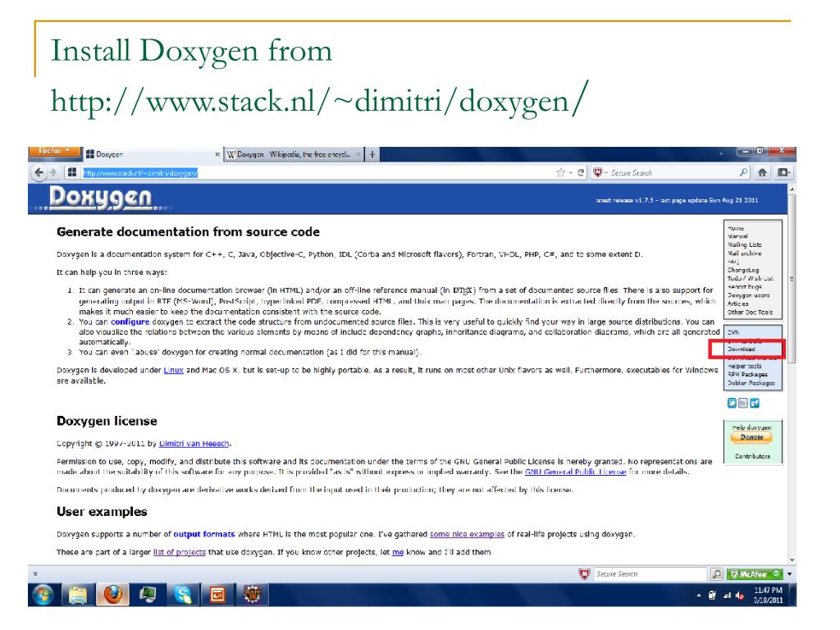Open Doxygen users in sidebar

[748, 295]
